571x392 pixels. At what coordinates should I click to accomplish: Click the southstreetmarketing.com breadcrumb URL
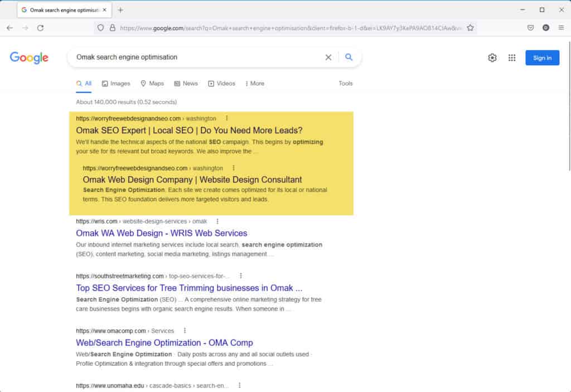point(153,276)
